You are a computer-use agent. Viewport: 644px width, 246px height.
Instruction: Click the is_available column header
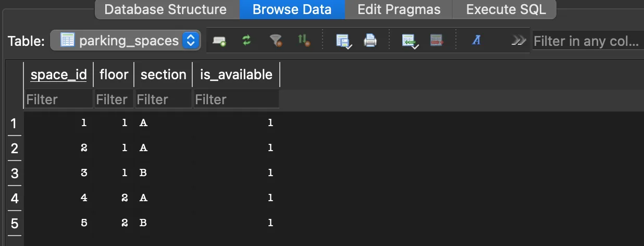coord(236,75)
